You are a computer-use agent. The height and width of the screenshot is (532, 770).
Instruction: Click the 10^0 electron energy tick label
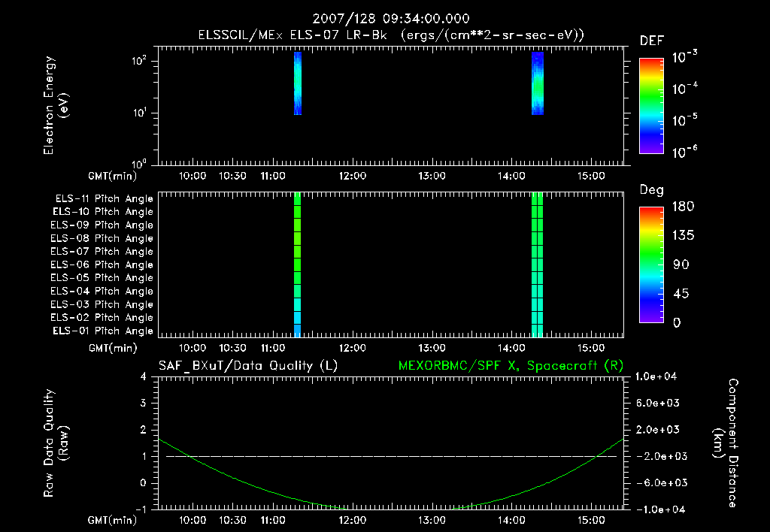pos(139,163)
